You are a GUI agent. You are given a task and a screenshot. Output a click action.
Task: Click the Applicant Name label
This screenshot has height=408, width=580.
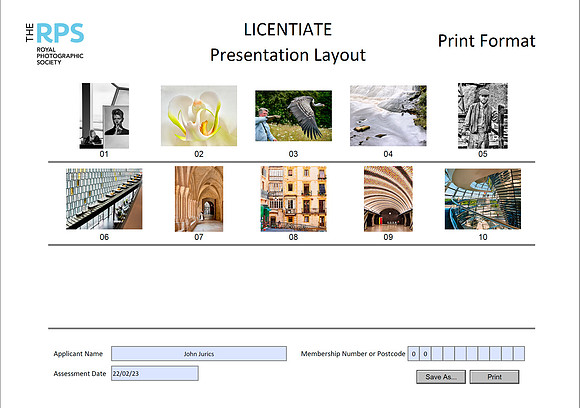pos(78,354)
